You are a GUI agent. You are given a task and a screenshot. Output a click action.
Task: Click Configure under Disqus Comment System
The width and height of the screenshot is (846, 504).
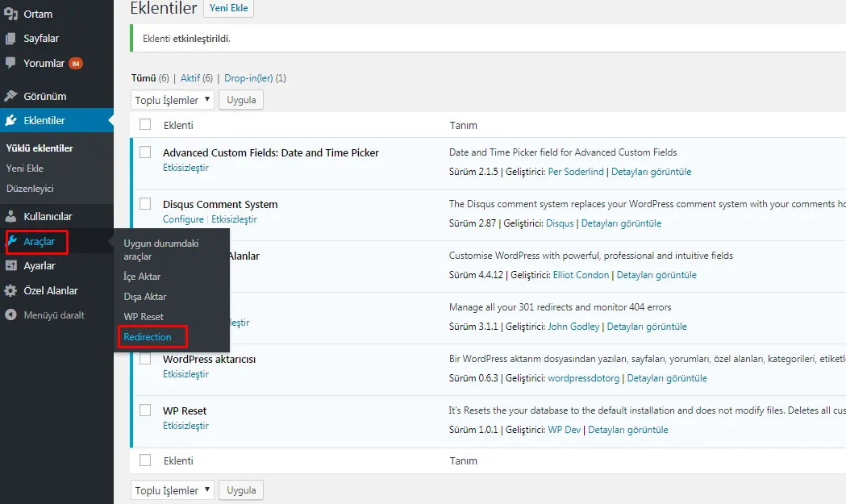click(x=183, y=219)
